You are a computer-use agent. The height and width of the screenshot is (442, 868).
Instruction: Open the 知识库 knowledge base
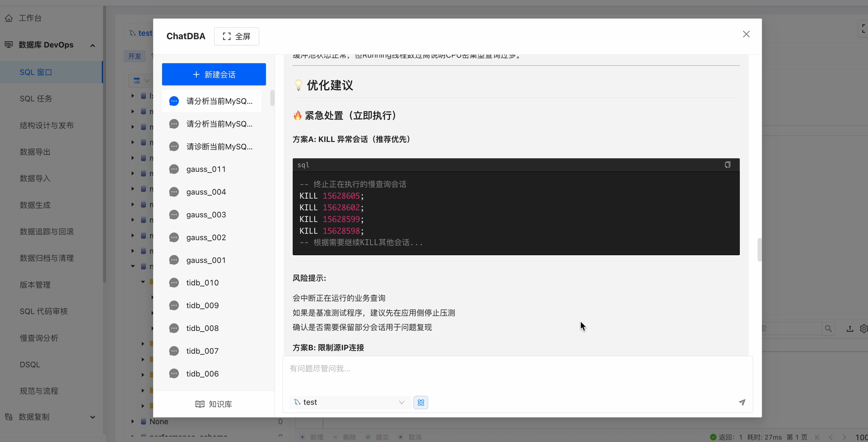(214, 404)
